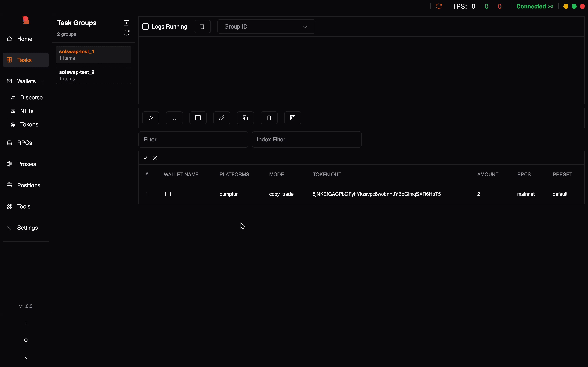Collapse the Wallets submenu chevron
588x367 pixels.
coord(43,81)
